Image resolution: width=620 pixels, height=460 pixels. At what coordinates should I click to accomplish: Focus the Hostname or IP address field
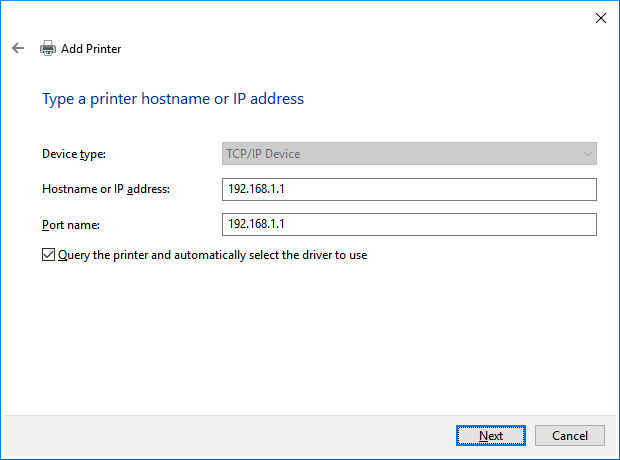coord(409,189)
